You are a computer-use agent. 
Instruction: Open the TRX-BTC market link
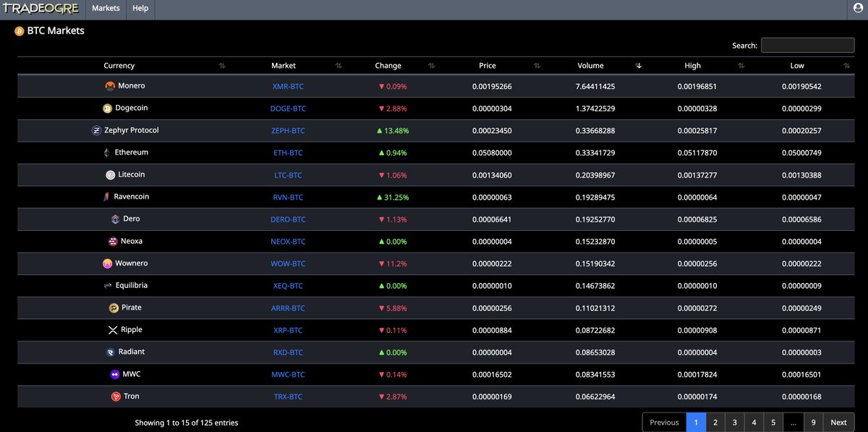288,397
